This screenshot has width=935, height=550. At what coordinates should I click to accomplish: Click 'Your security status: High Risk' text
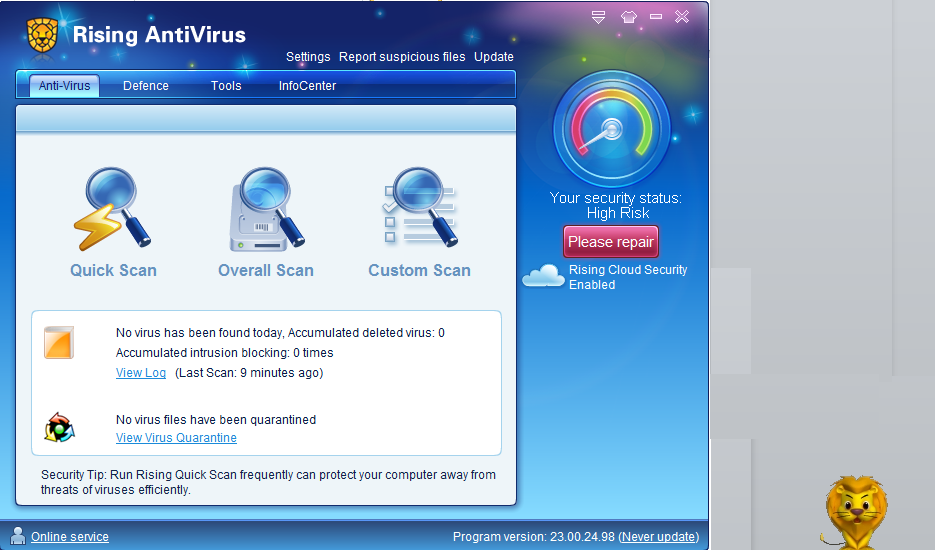tap(616, 206)
